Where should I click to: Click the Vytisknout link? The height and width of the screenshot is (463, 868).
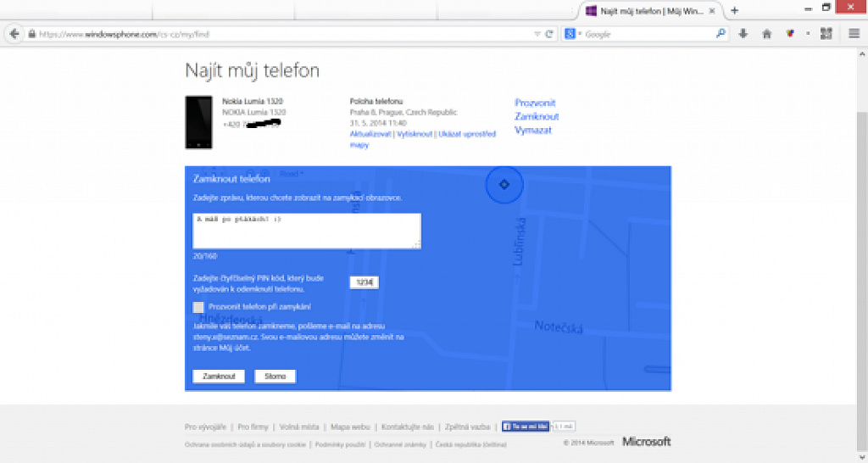(x=414, y=134)
